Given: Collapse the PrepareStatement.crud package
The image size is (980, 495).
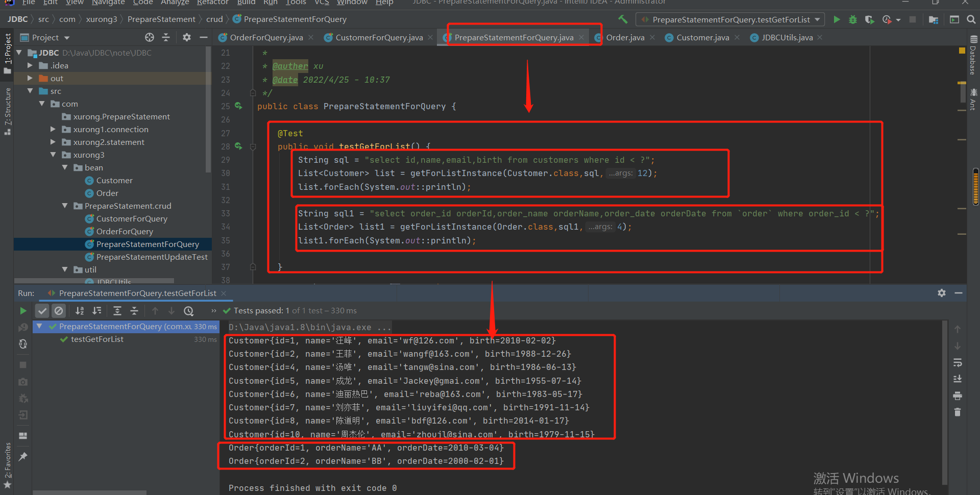Looking at the screenshot, I should click(64, 206).
